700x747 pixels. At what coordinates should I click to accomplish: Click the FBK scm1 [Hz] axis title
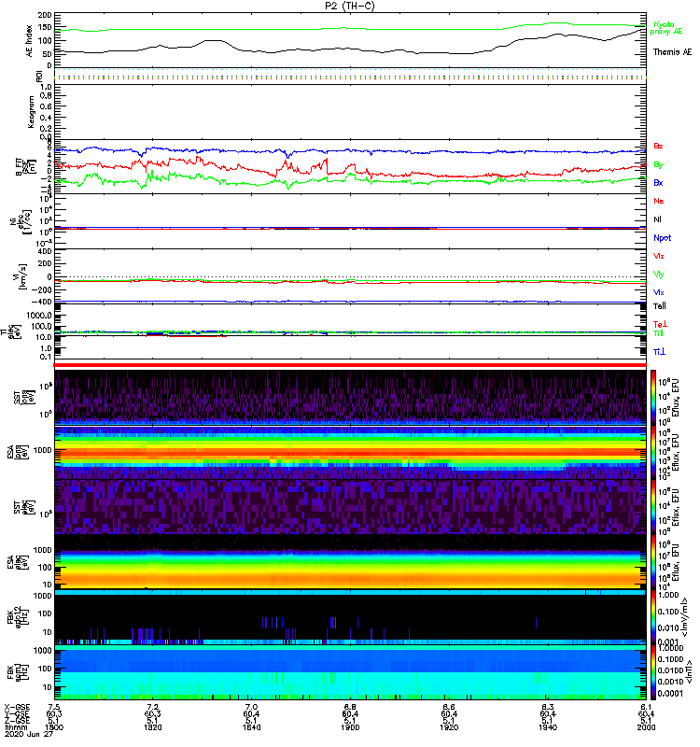pos(18,671)
